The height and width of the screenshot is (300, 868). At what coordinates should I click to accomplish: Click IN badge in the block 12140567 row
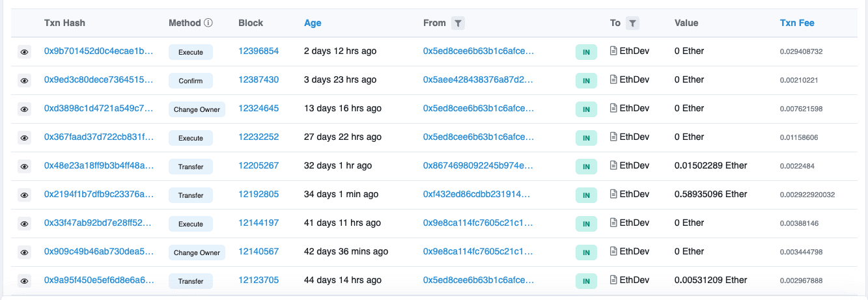click(x=586, y=252)
